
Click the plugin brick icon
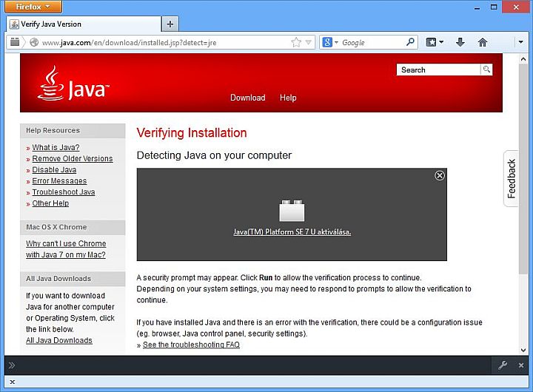(292, 211)
